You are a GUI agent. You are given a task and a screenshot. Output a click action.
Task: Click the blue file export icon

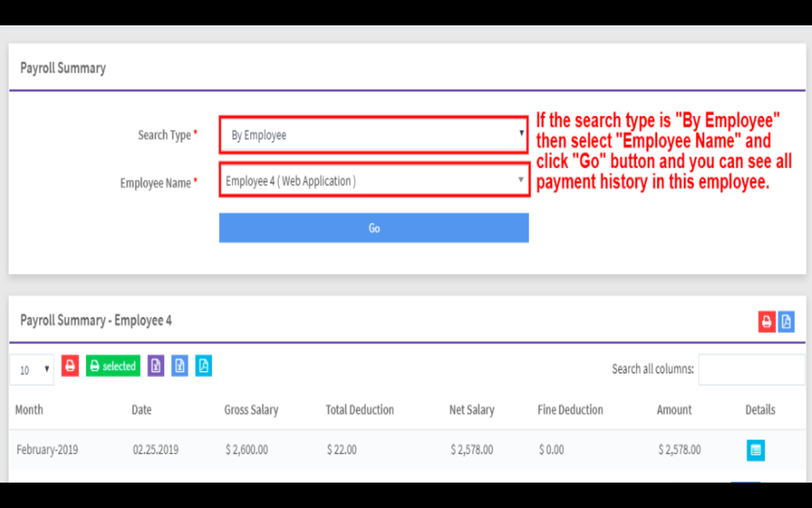(x=179, y=366)
